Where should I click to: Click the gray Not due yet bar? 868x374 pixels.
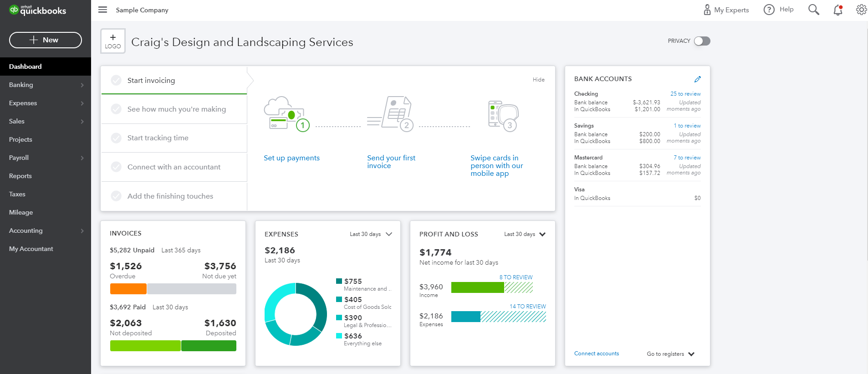point(192,289)
